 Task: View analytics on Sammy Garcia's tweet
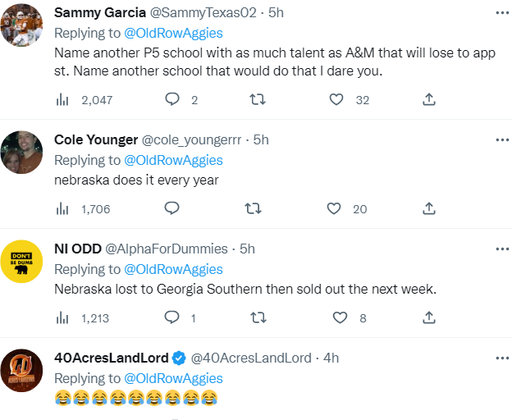coord(62,99)
